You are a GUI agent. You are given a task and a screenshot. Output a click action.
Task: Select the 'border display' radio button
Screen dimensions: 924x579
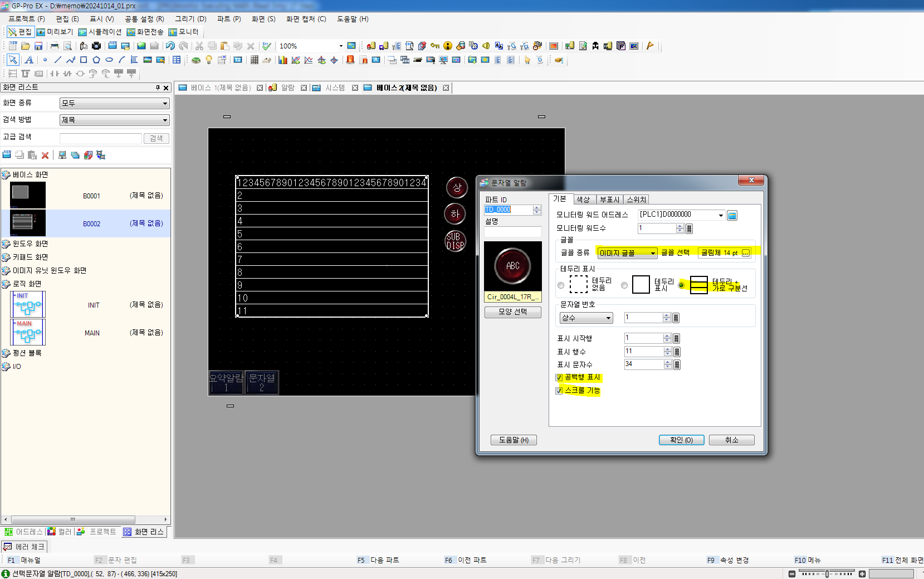point(624,285)
